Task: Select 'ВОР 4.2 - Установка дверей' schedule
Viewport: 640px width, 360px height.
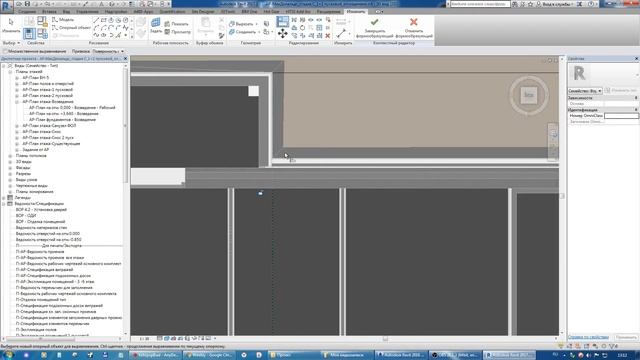Action: [41, 210]
